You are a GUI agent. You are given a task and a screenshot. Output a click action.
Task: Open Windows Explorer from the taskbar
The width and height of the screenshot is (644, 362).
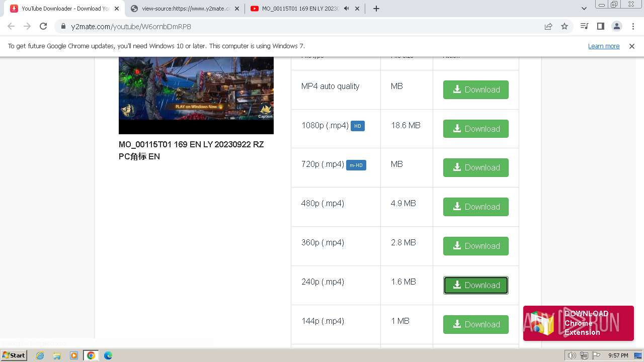(x=57, y=355)
